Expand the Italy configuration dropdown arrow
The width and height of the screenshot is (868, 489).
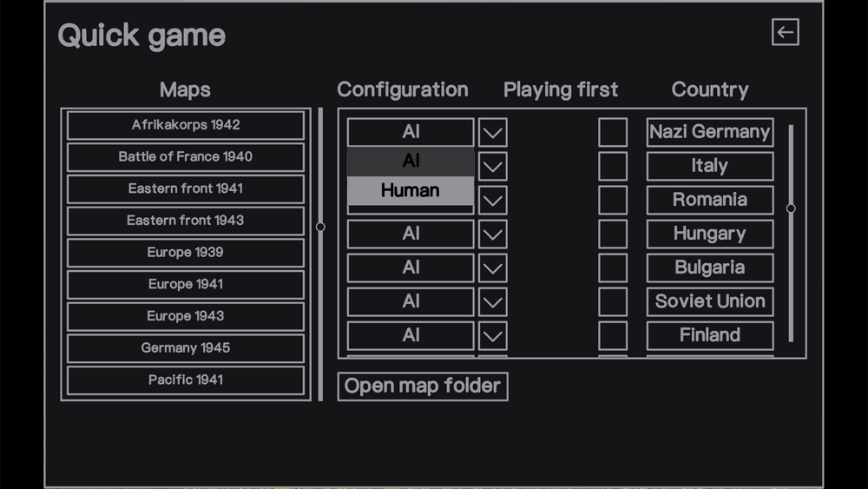click(x=493, y=166)
